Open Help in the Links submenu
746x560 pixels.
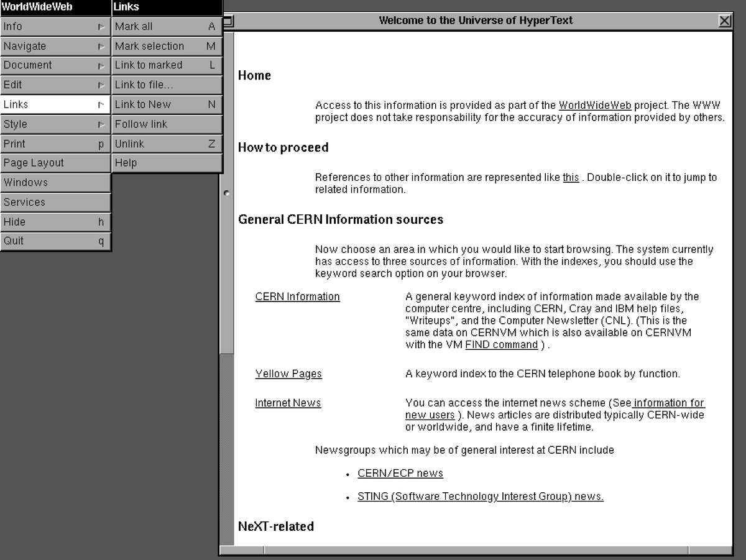[167, 163]
